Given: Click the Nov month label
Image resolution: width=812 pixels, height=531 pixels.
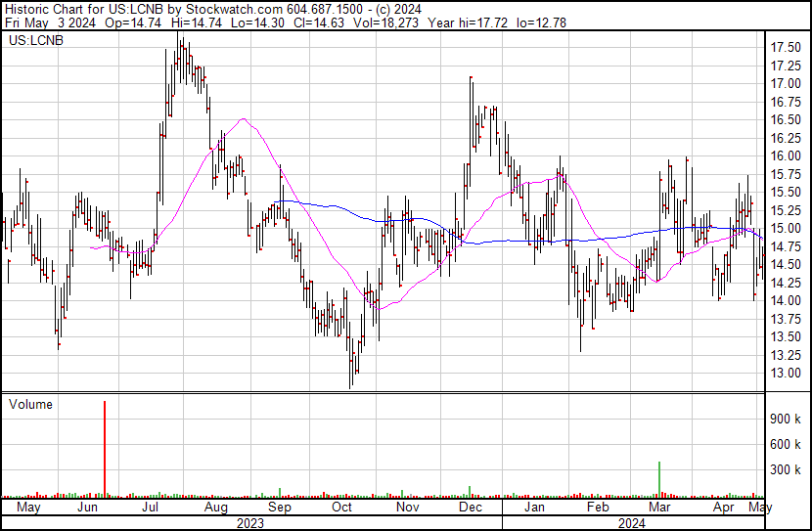Looking at the screenshot, I should [408, 508].
